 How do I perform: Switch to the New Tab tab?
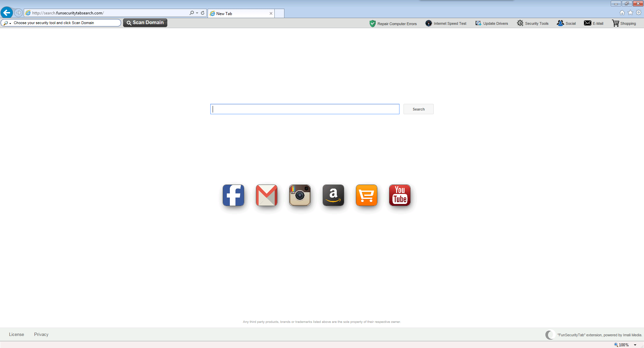(241, 13)
